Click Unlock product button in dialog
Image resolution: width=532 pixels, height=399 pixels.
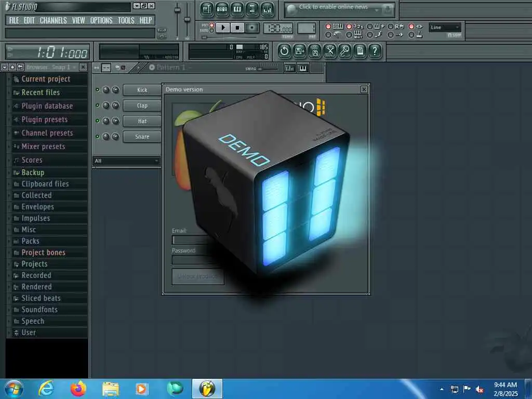coord(198,276)
